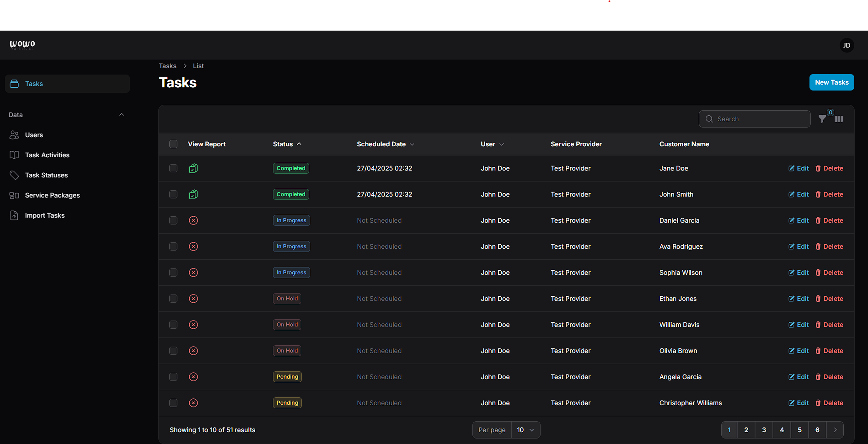Sort by the Scheduled Date column

pos(386,144)
